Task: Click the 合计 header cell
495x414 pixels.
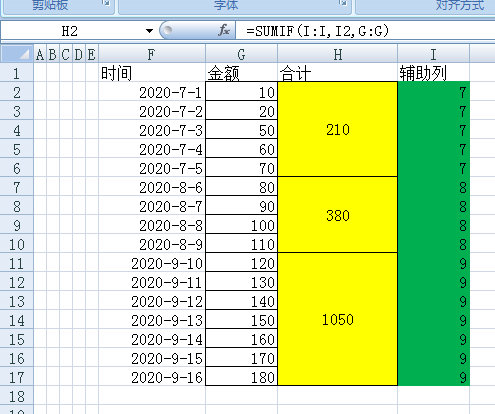Action: tap(337, 72)
